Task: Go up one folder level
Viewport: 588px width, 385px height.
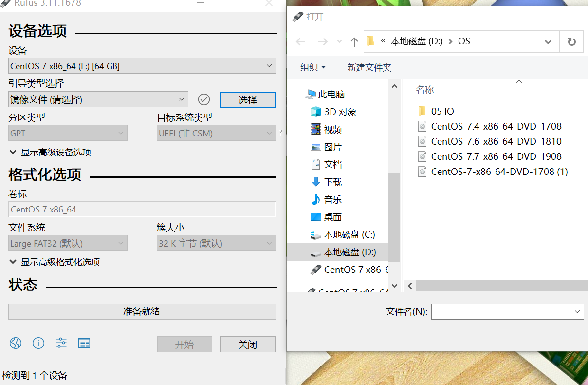Action: (x=354, y=42)
